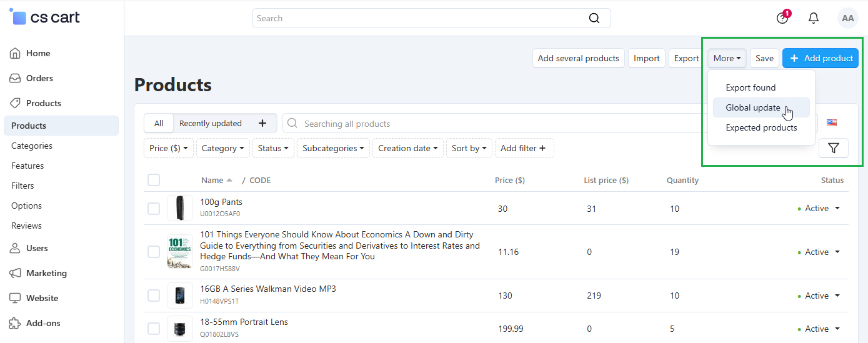
Task: Click the Home house icon in sidebar
Action: [16, 53]
